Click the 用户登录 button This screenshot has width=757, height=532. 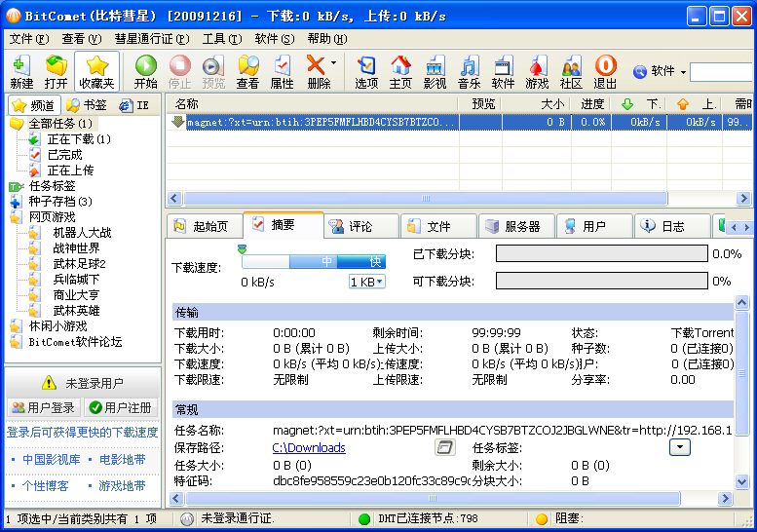[x=44, y=408]
